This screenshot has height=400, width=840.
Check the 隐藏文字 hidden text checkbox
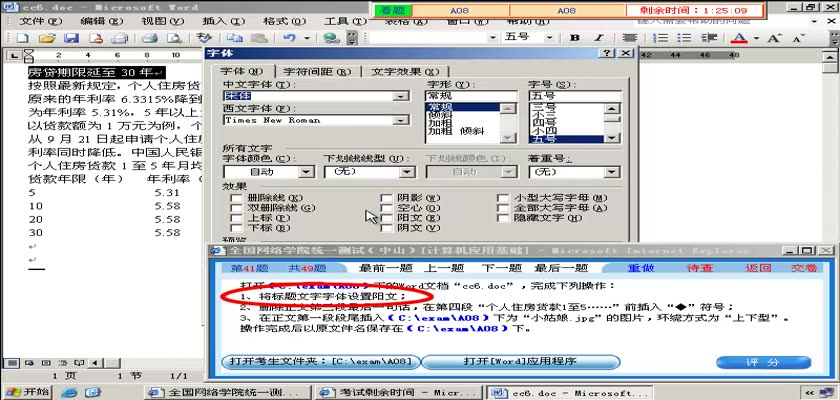(x=502, y=218)
